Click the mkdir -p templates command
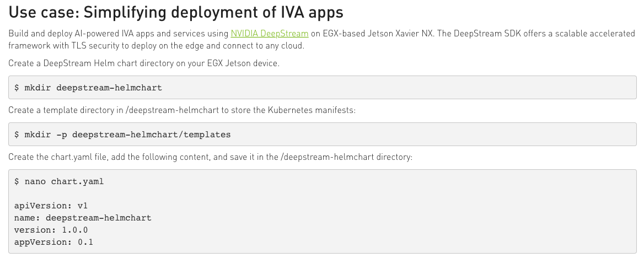 click(x=122, y=135)
